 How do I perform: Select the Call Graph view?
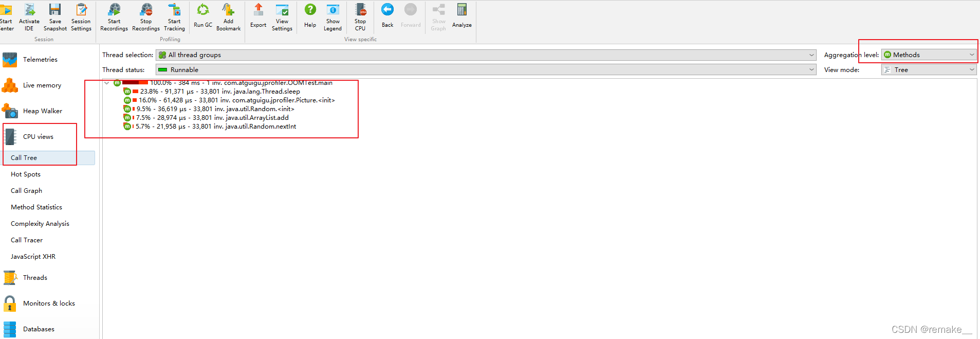27,191
